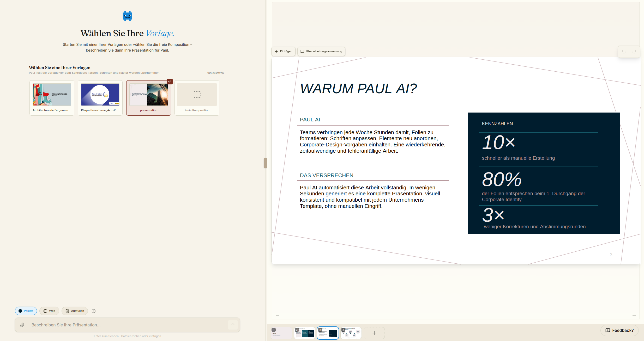644x341 pixels.
Task: Click text 'schneller als manuelle Erstellung'
Action: 518,158
